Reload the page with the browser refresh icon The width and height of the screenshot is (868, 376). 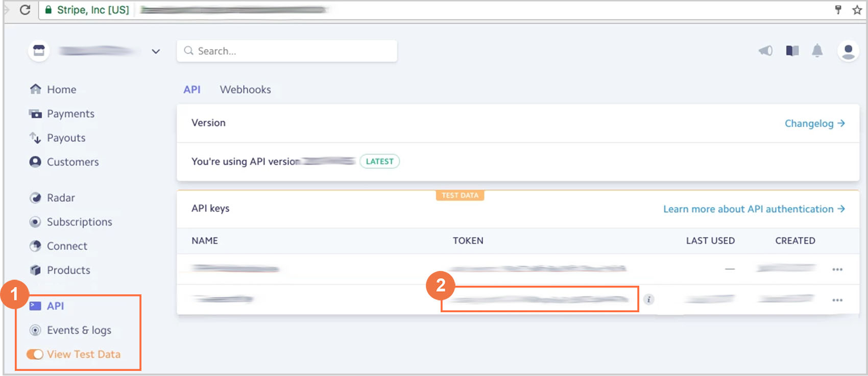point(25,10)
